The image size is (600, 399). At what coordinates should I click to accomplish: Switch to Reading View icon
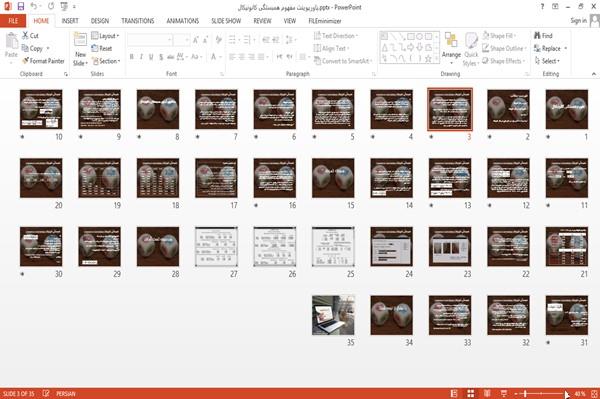pos(487,393)
